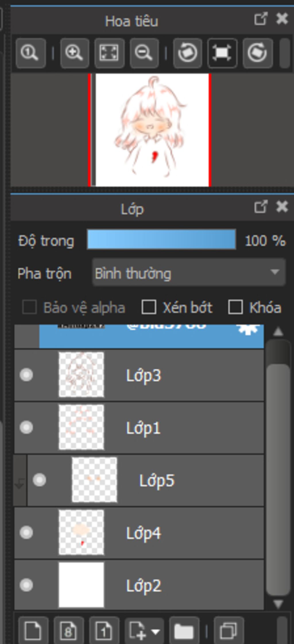The image size is (294, 644).
Task: Zoom out using navigator magnifier icon
Action: pos(144,53)
